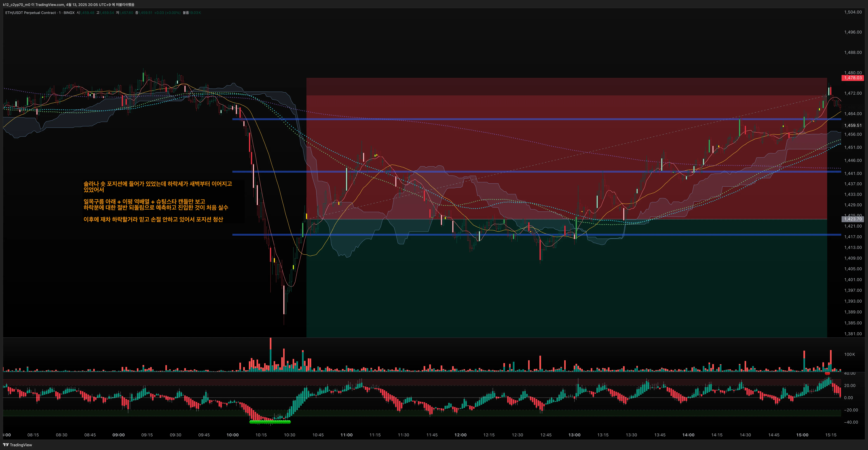
Task: Click the 1,488.00 price axis label
Action: [x=853, y=53]
